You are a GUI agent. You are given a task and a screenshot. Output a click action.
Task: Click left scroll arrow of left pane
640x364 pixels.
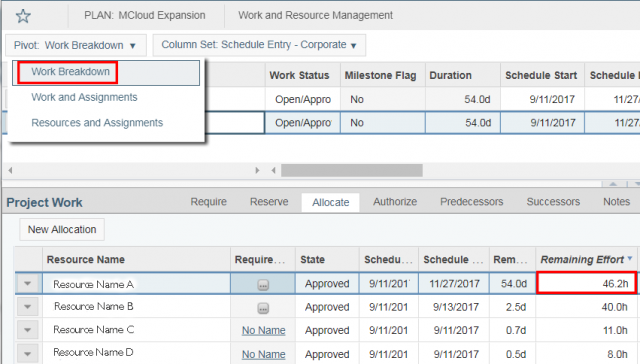[x=10, y=170]
